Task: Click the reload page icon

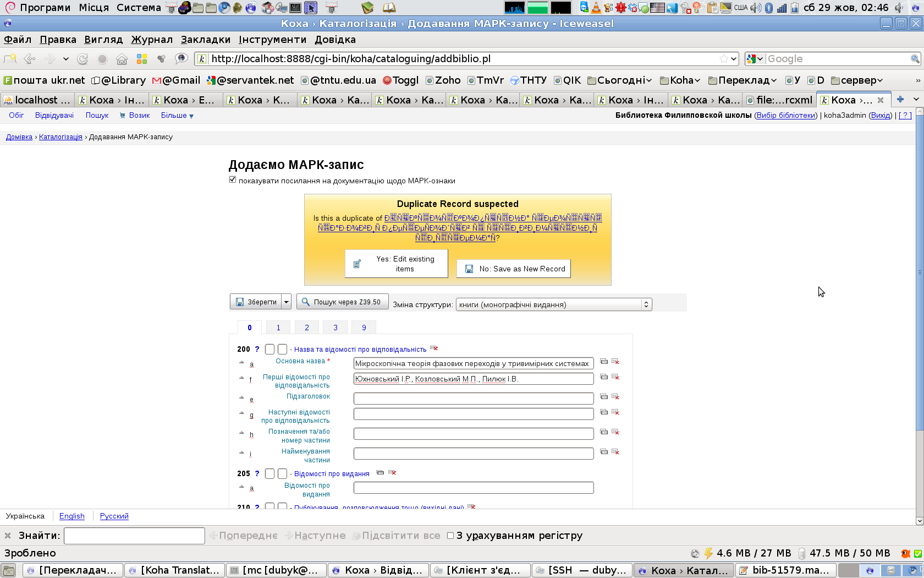Action: (x=82, y=59)
